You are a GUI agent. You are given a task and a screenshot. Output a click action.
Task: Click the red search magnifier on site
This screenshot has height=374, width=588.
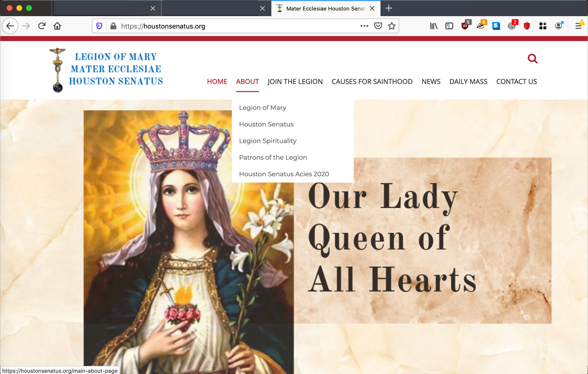(533, 59)
